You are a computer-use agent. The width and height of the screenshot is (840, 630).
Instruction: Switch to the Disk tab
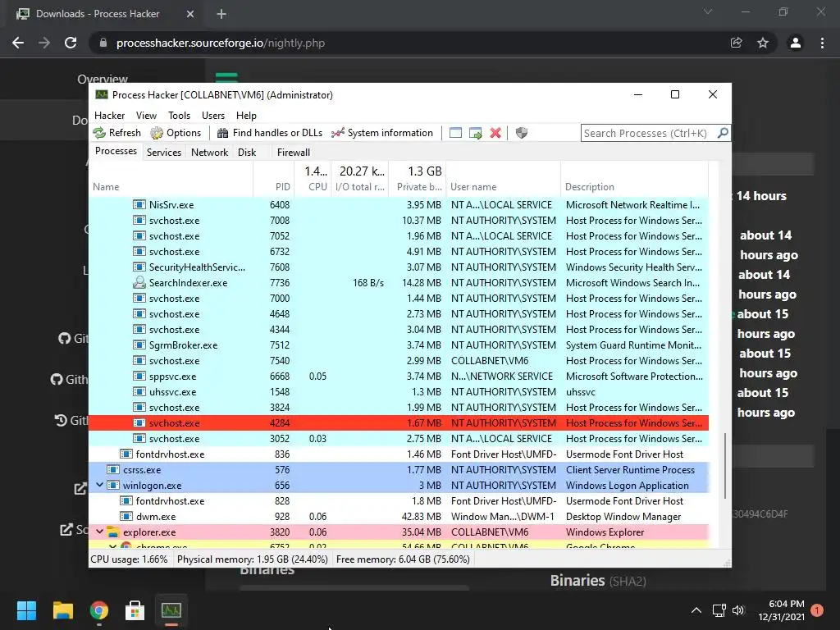click(x=247, y=152)
